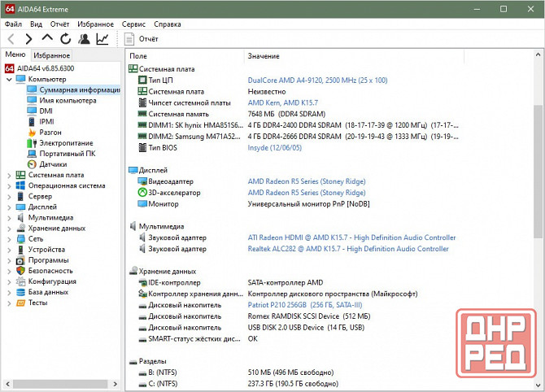
Task: Open DMI in the tree
Action: (46, 111)
